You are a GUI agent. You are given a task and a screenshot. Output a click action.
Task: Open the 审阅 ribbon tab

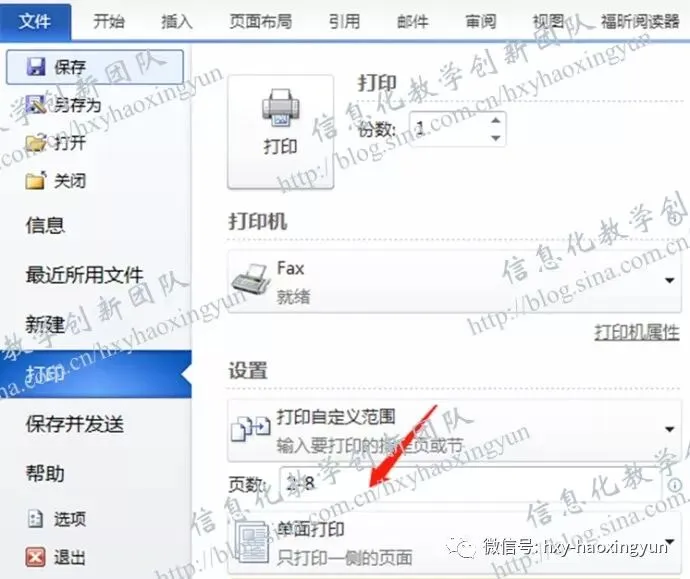481,21
